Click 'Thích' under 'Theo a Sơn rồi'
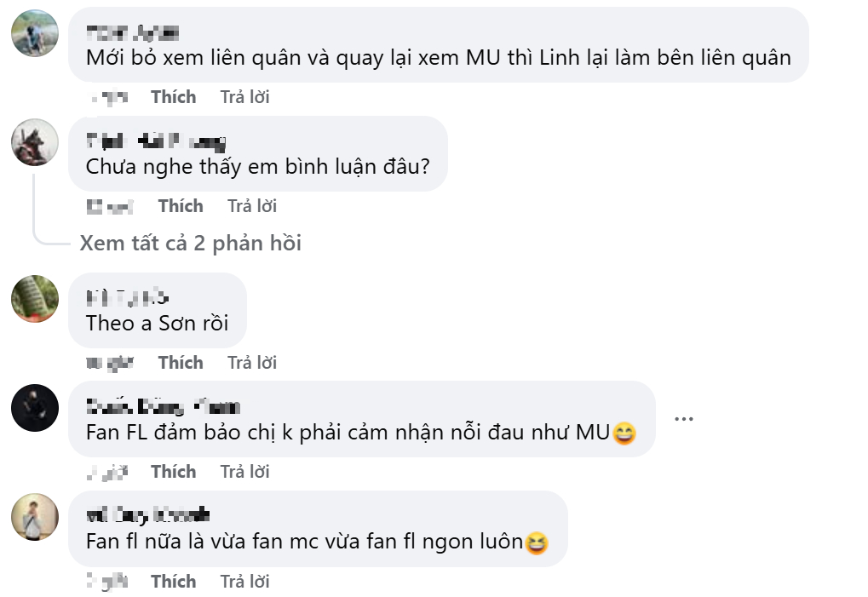Viewport: 868px width, 597px height. pyautogui.click(x=181, y=362)
